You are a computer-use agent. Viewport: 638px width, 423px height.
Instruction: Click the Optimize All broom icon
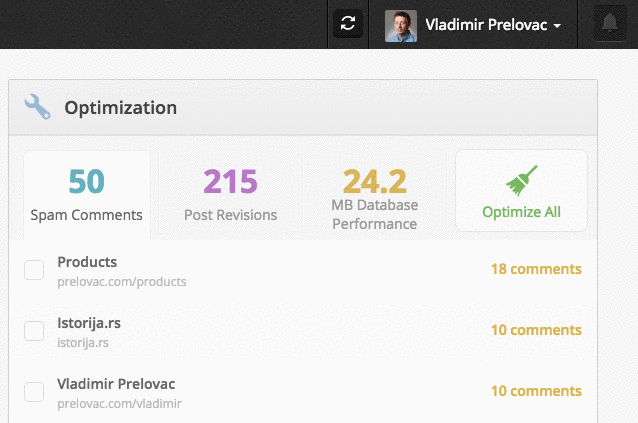521,180
